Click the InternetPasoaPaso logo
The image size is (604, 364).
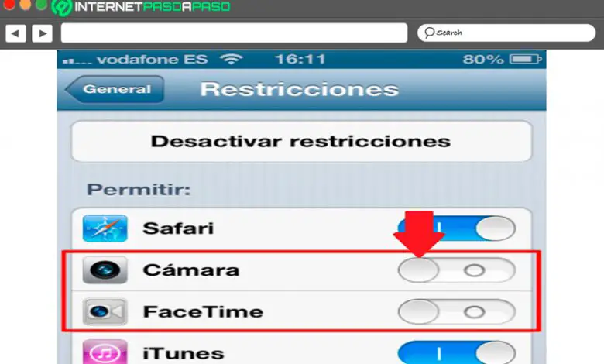(x=142, y=7)
